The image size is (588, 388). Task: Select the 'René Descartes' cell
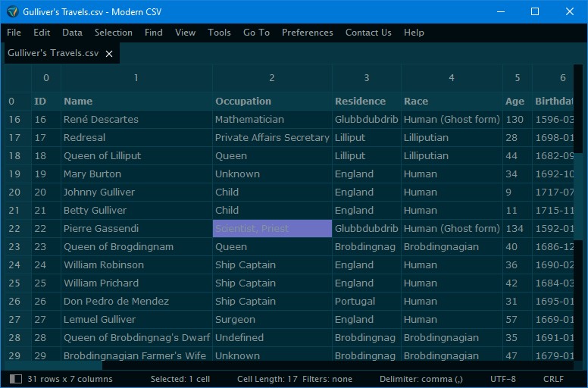[x=136, y=120]
